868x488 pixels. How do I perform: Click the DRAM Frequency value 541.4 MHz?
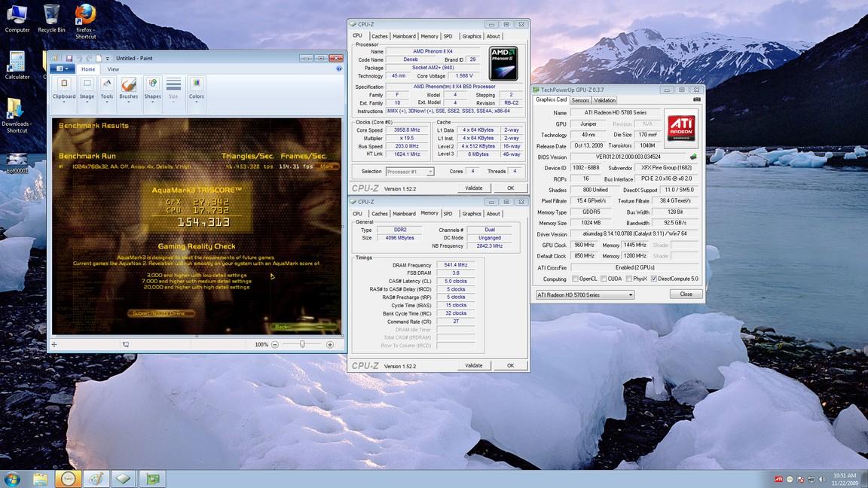coord(456,265)
